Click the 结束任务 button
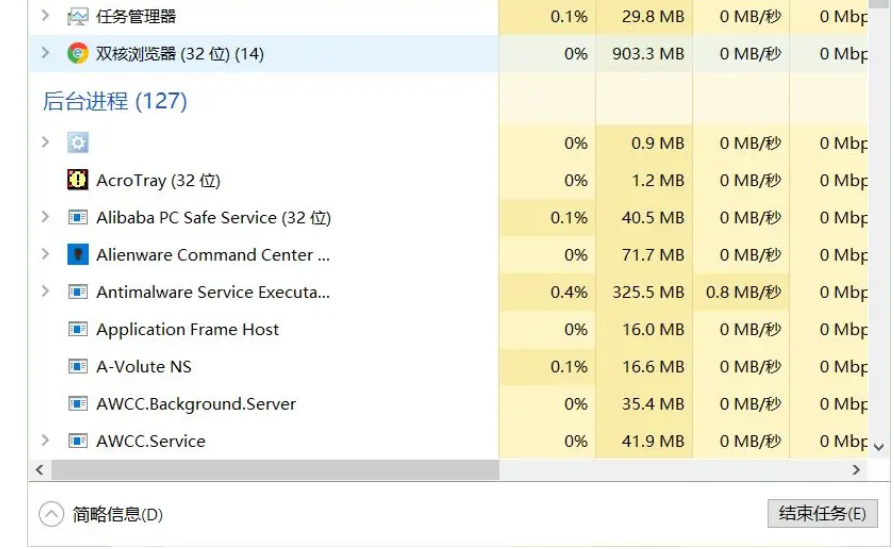This screenshot has height=549, width=894. tap(821, 514)
